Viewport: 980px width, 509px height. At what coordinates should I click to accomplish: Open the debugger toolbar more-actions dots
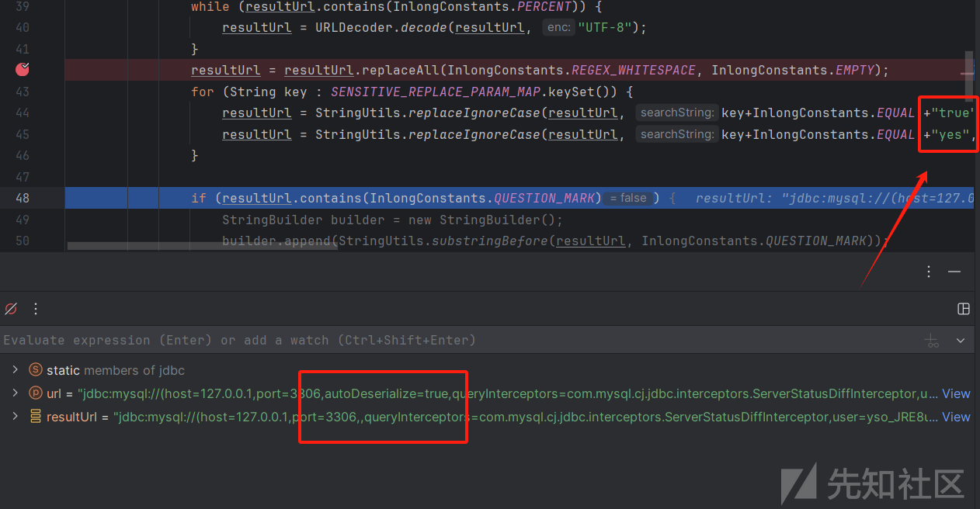36,309
